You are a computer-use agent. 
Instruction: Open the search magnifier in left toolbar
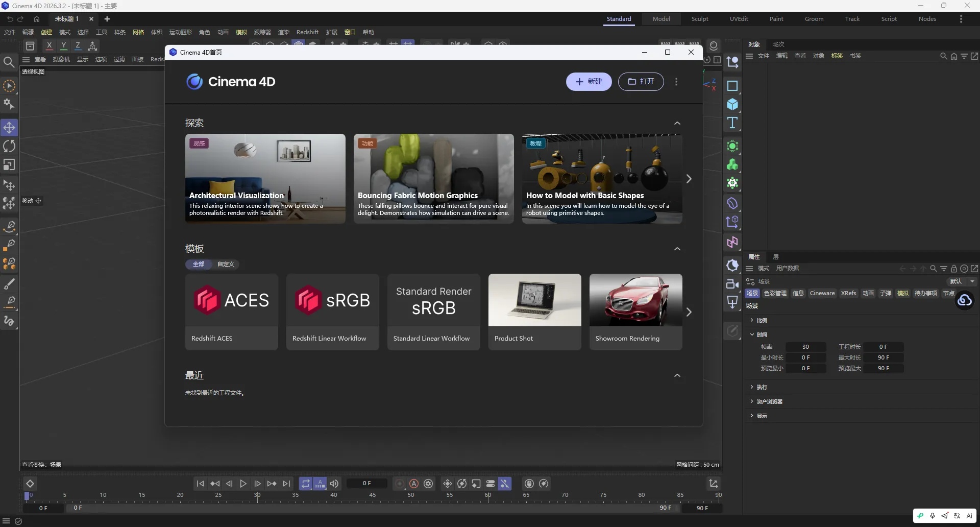(9, 62)
